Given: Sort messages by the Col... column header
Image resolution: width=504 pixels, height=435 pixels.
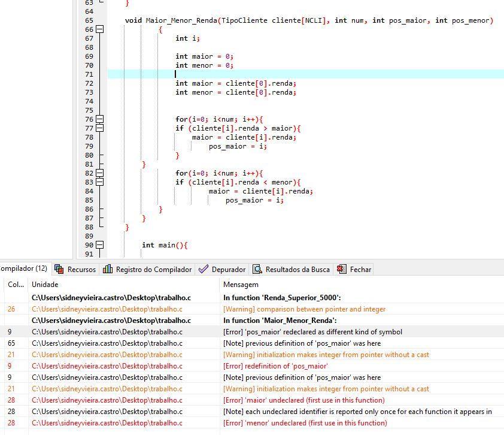Looking at the screenshot, I should click(x=16, y=285).
